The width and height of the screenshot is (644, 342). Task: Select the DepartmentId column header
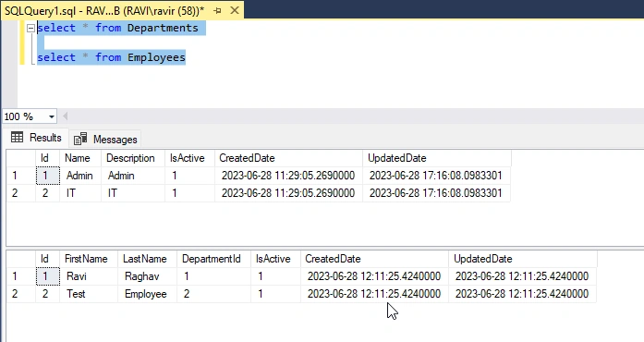pyautogui.click(x=214, y=259)
